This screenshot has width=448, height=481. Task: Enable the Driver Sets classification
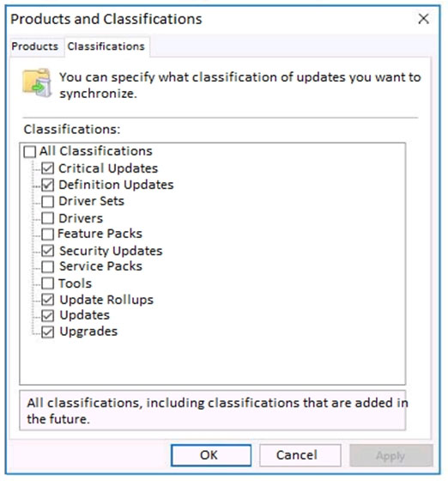pos(48,202)
